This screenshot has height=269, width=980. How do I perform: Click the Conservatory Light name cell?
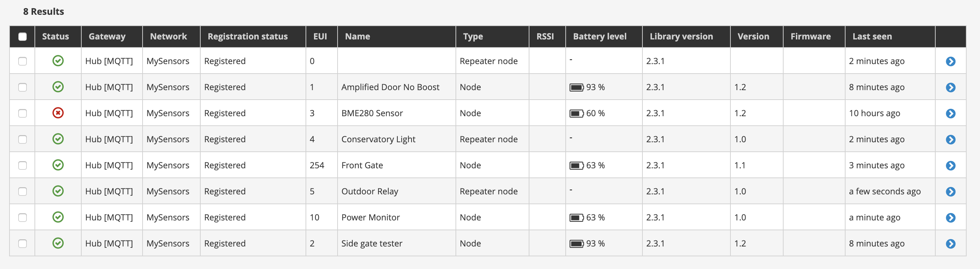point(378,139)
